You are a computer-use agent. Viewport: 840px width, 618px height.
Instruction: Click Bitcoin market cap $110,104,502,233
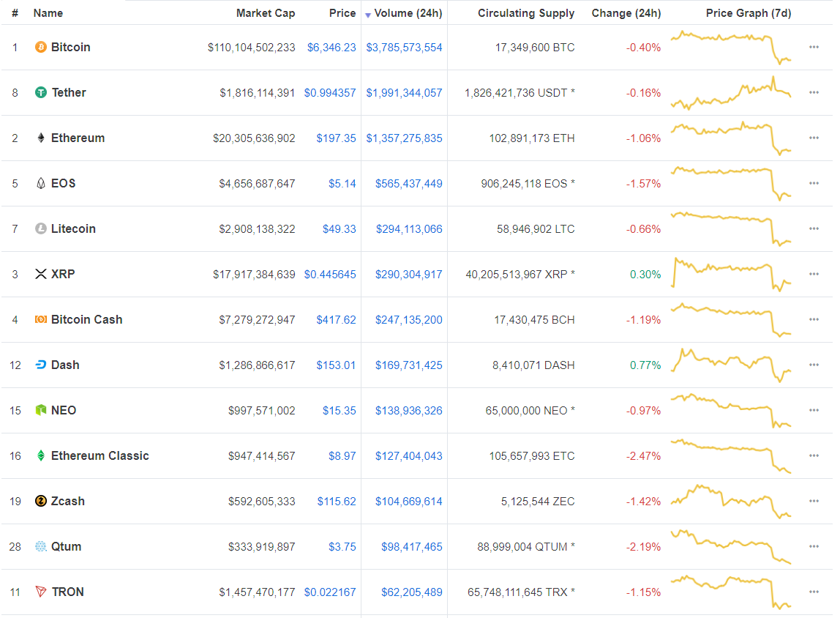pyautogui.click(x=252, y=47)
